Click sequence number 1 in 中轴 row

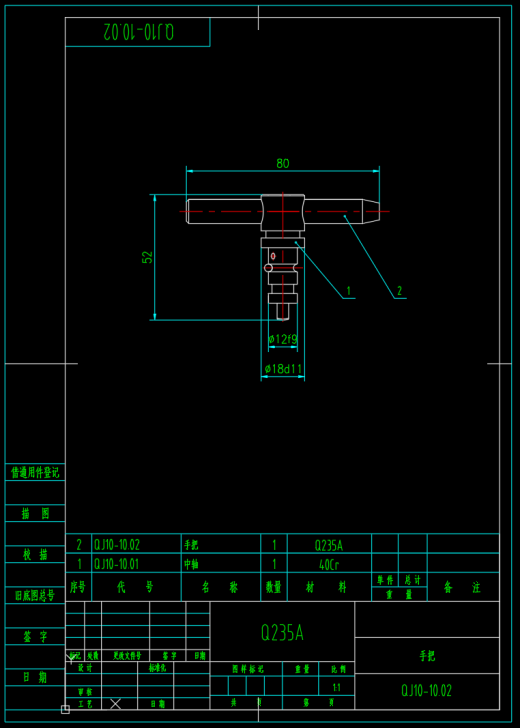pyautogui.click(x=79, y=565)
